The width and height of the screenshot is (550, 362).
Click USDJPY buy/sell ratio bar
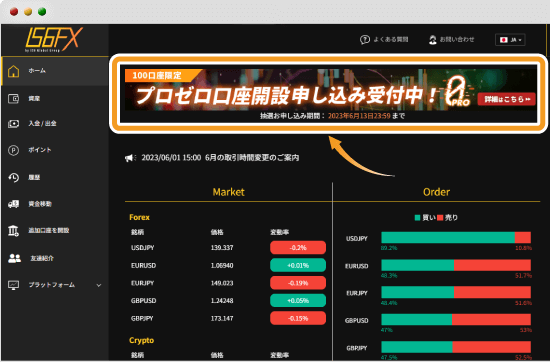[x=456, y=237]
